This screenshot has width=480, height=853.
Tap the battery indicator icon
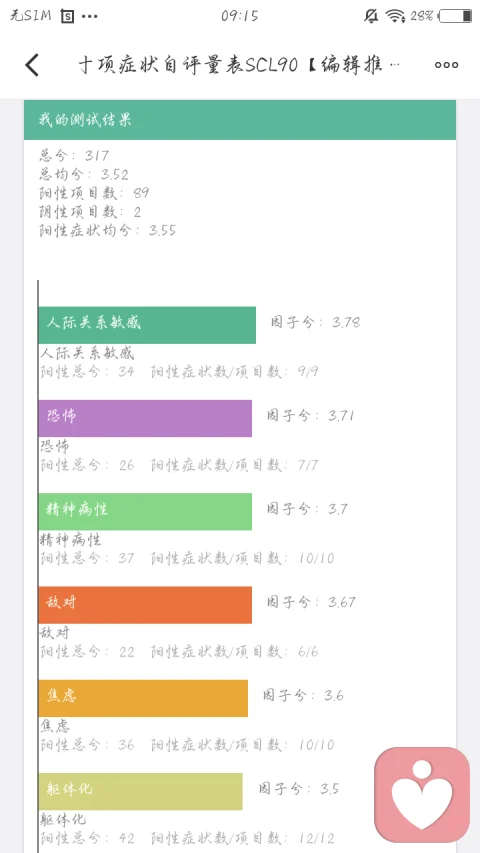coord(455,16)
